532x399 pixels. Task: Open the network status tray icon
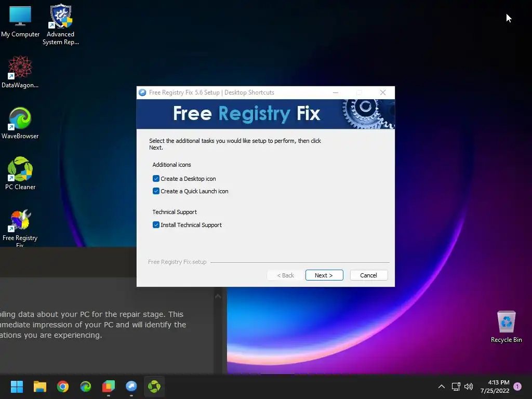[456, 387]
